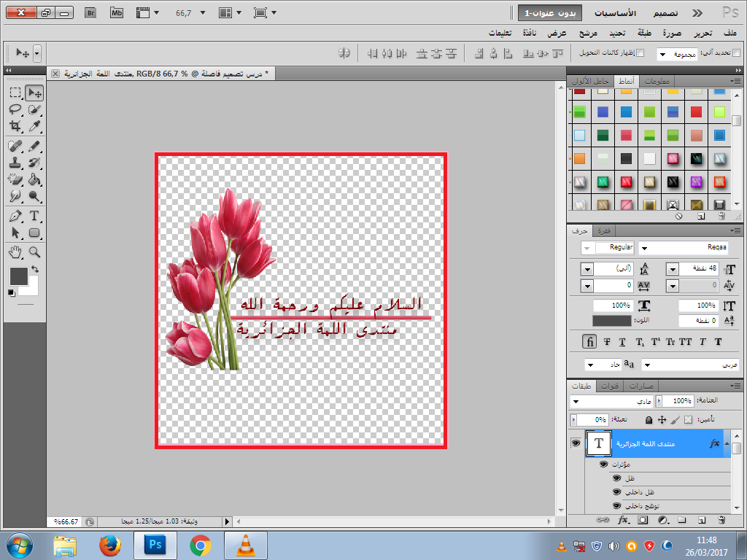Click the new layer icon in Layers panel
Screen dimensions: 747x560
(x=701, y=521)
